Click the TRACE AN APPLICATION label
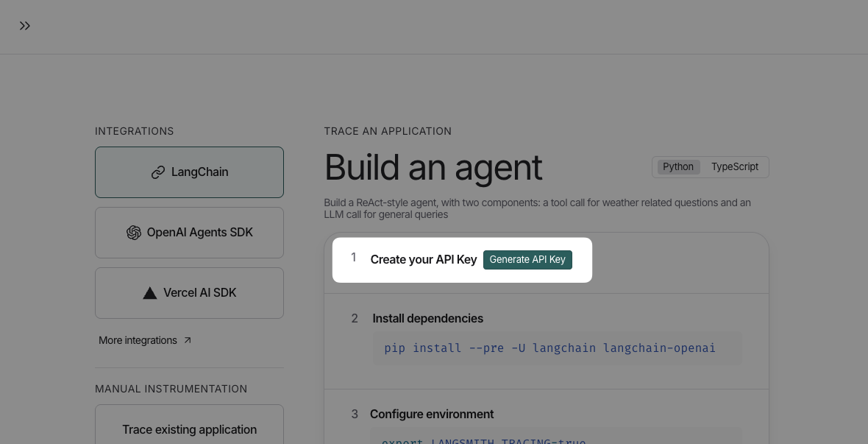Screen dimensions: 868x444 (388, 131)
